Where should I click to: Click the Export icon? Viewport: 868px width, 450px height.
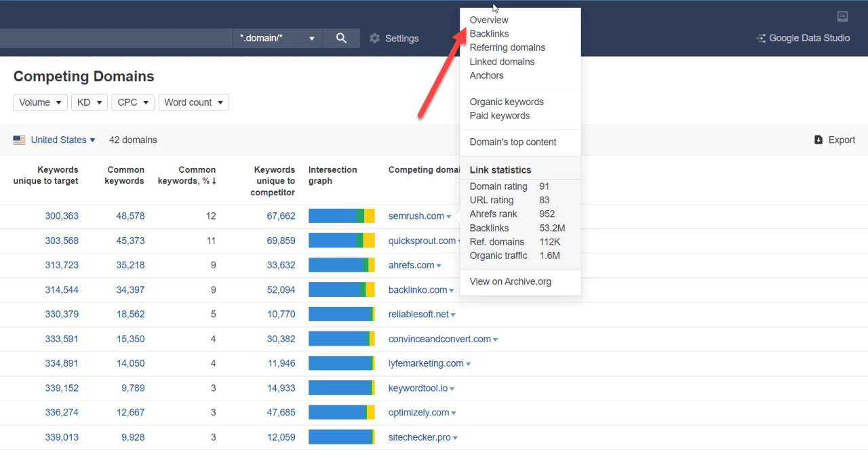point(820,140)
